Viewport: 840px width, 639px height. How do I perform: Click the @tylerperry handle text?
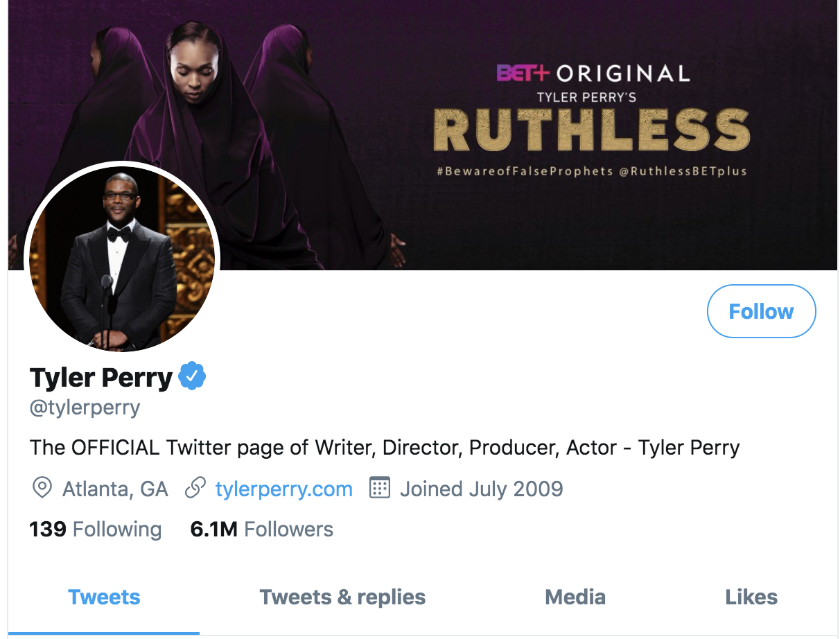pos(85,408)
